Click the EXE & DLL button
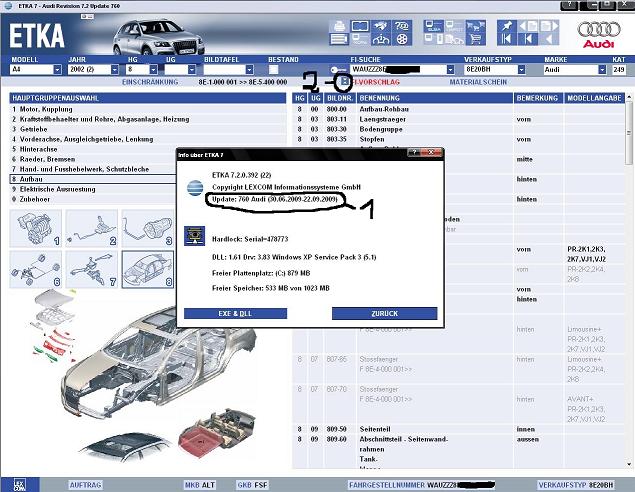The width and height of the screenshot is (635, 492). (x=235, y=313)
